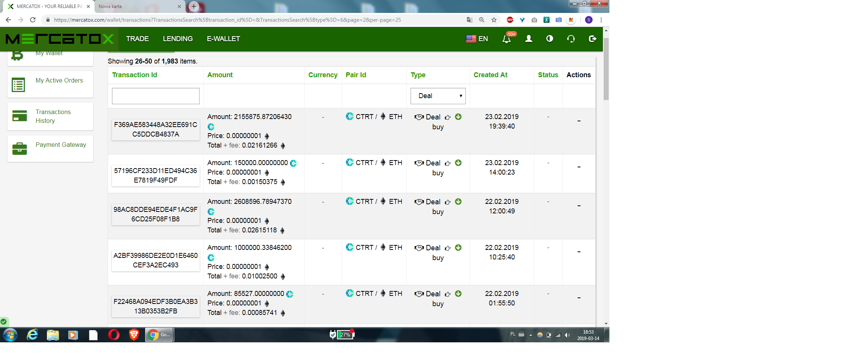Click battery 27% indicator
The width and height of the screenshot is (868, 364).
tap(342, 334)
